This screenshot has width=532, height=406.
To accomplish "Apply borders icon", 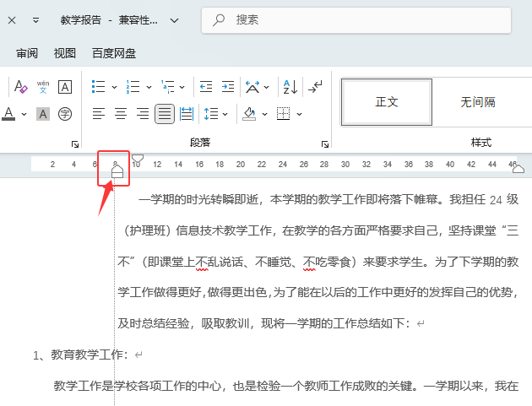I will pyautogui.click(x=283, y=114).
